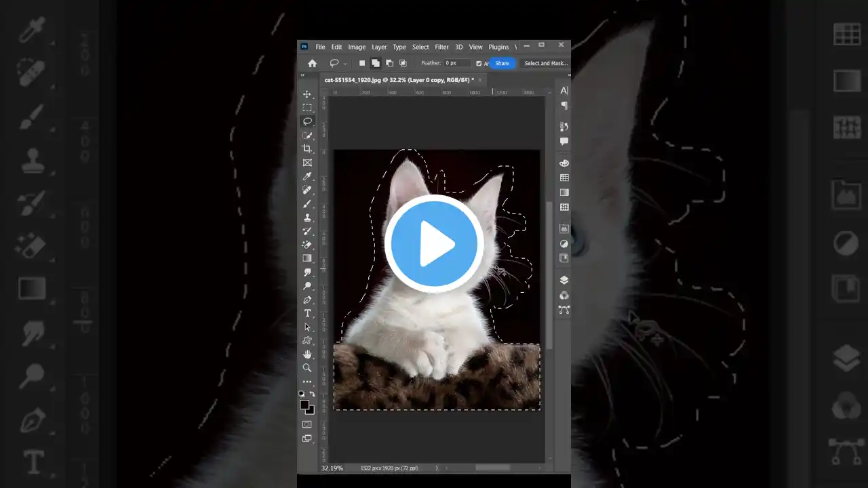Change the screen mode icon

click(x=307, y=439)
